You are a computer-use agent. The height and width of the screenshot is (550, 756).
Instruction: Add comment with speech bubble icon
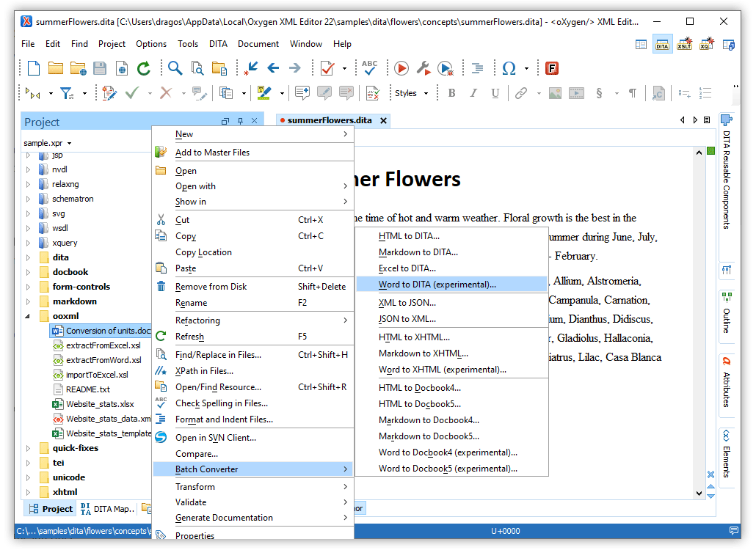point(302,93)
